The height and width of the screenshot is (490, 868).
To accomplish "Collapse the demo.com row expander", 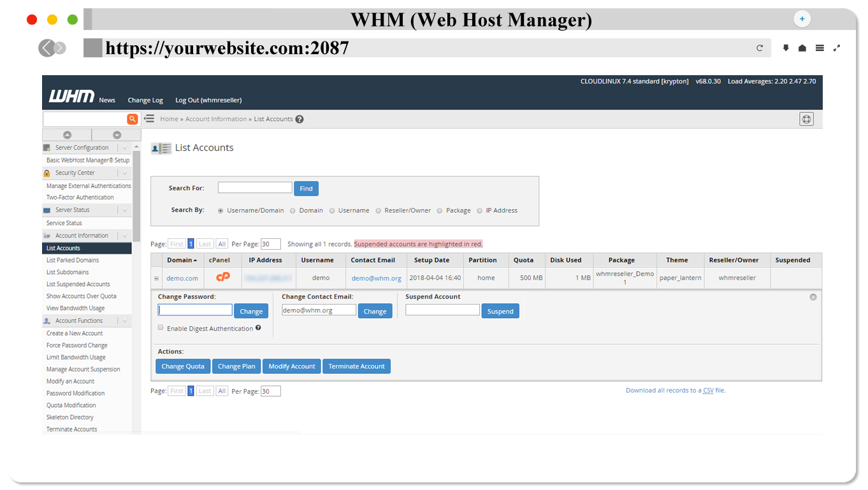I will 156,278.
